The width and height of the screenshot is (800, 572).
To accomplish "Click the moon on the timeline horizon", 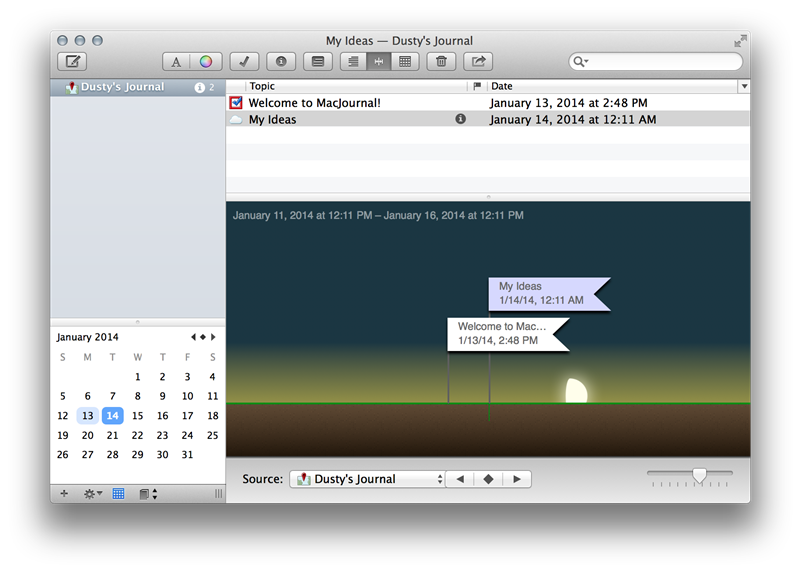I will (x=577, y=391).
